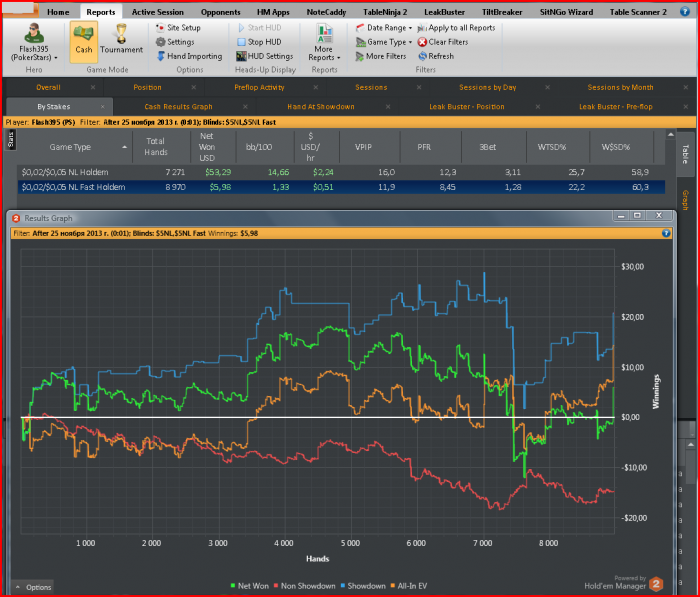Image resolution: width=700 pixels, height=597 pixels.
Task: Toggle Showdown legend series
Action: (x=362, y=586)
